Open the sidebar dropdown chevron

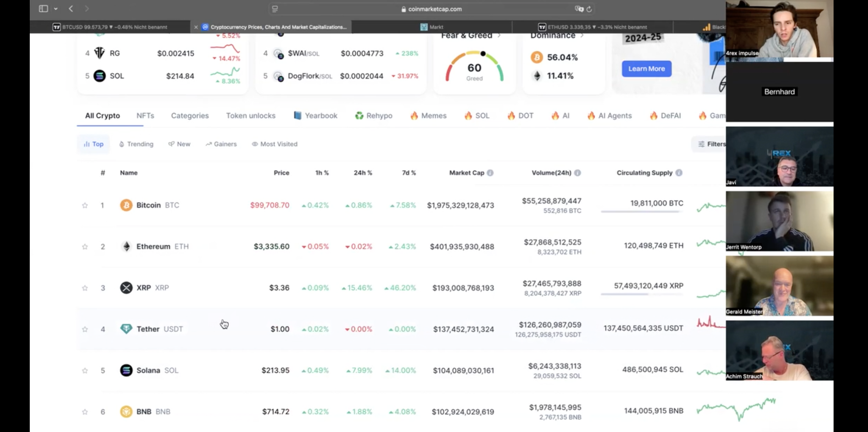(56, 9)
